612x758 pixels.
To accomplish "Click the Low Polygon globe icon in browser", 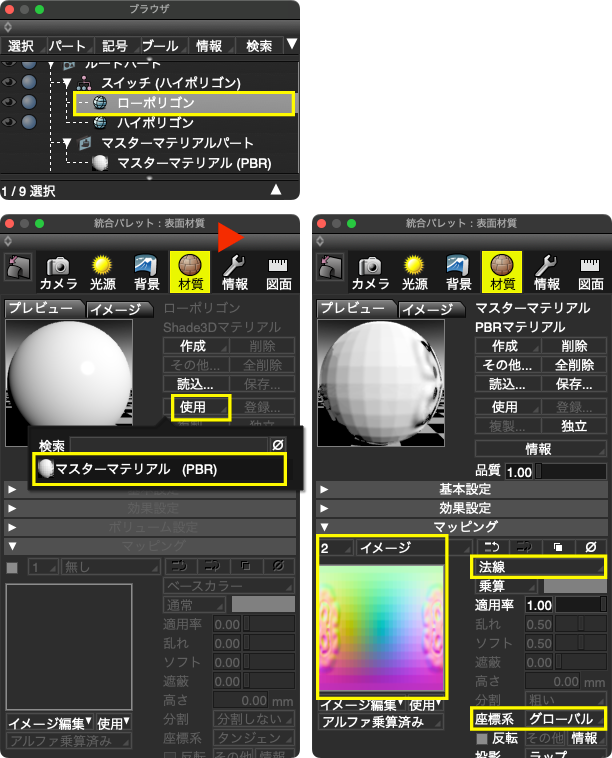I will tap(100, 103).
